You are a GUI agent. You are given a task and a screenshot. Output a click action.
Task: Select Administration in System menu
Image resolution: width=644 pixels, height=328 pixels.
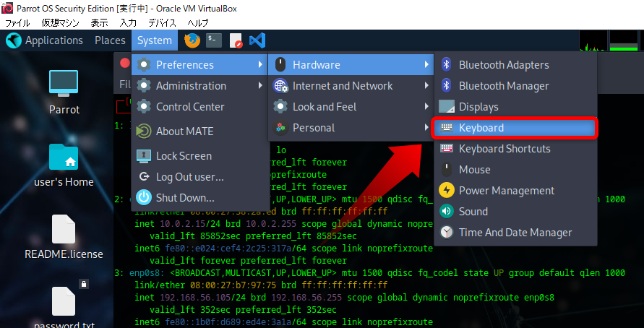(199, 85)
